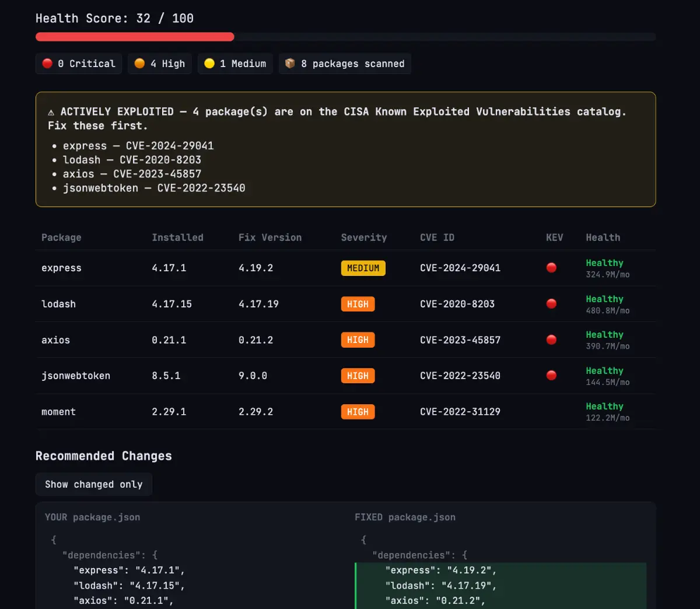Select the lodash package name in table

tap(58, 304)
